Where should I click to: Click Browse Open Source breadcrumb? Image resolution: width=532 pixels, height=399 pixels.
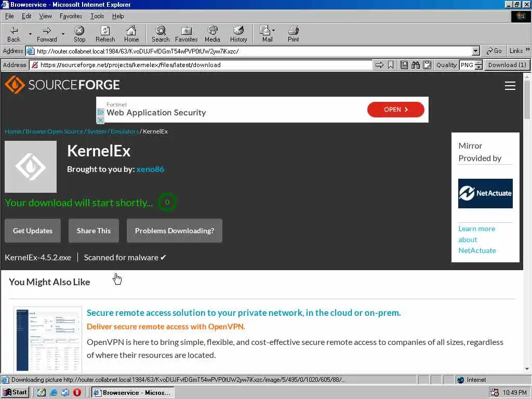coord(54,131)
